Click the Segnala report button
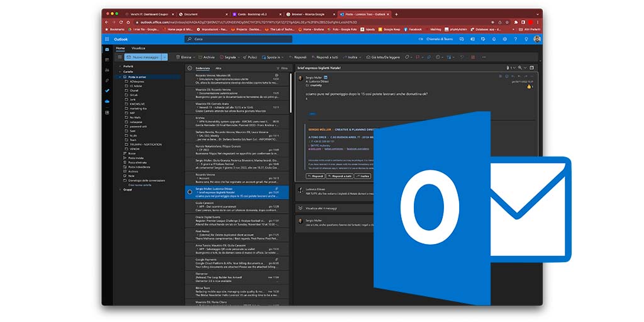Screen dimensions: 644x322 pyautogui.click(x=228, y=57)
